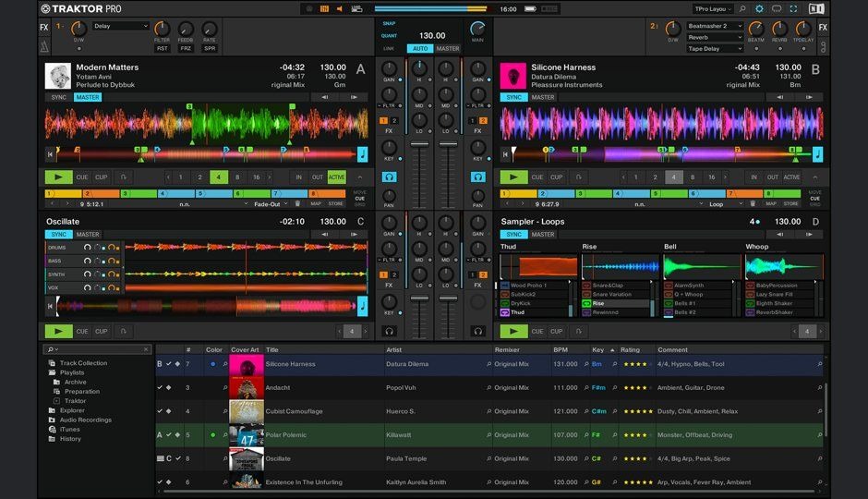Open the Delay effect dropdown

point(121,26)
